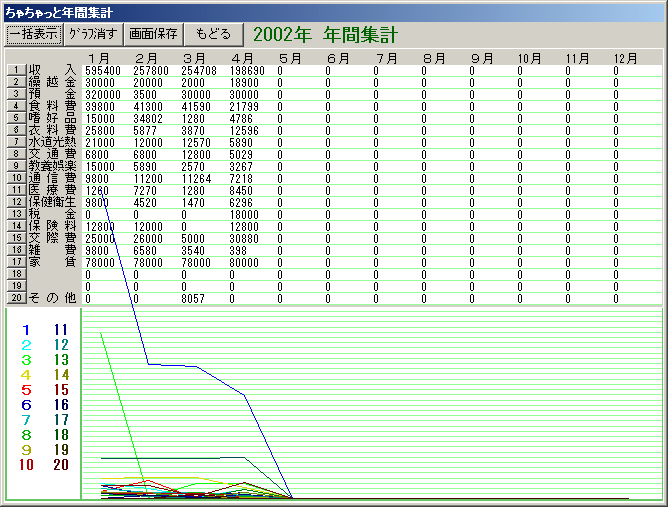
Task: Click the April 家賃 value 80000
Action: 244,263
